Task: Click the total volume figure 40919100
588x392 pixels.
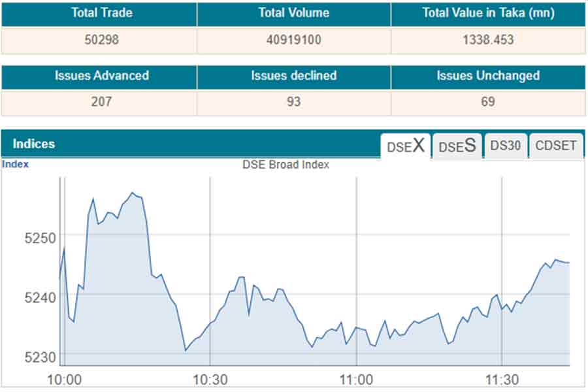Action: tap(294, 40)
